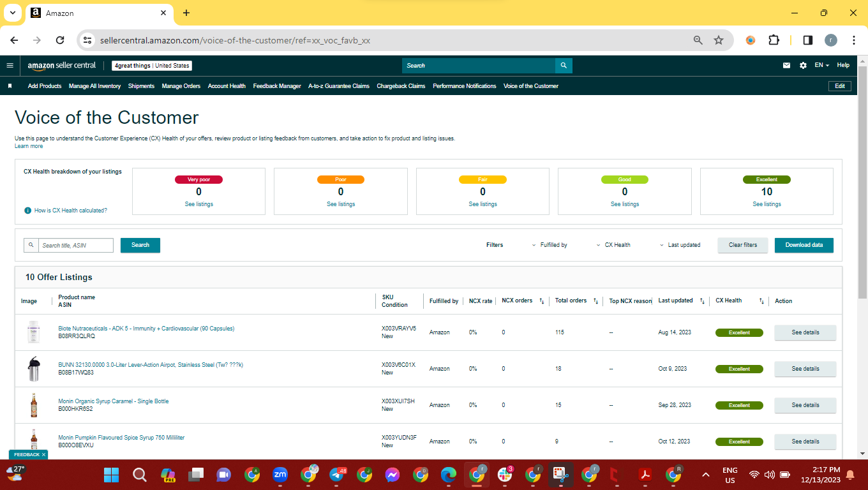This screenshot has height=490, width=868.
Task: Click the Edit button on the favorites bar
Action: click(x=839, y=86)
